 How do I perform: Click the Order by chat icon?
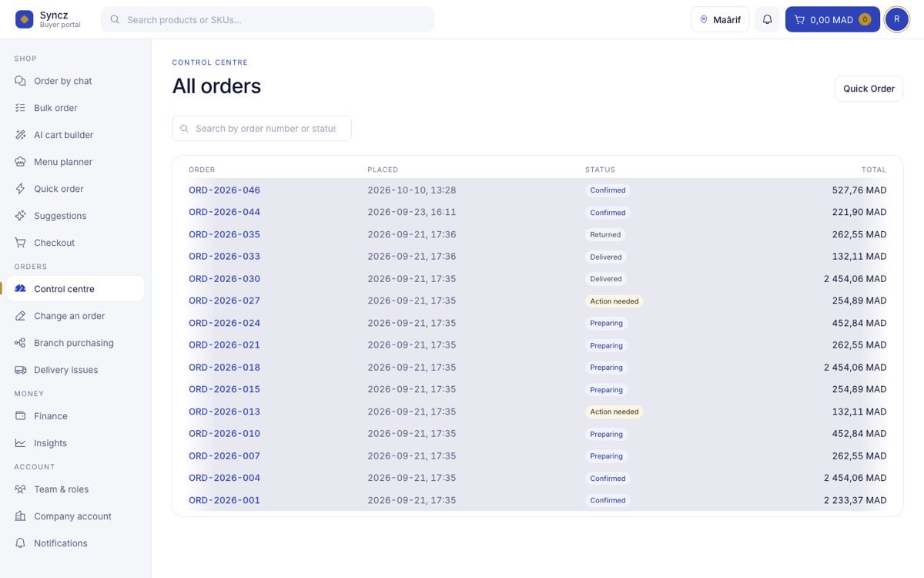pyautogui.click(x=20, y=81)
